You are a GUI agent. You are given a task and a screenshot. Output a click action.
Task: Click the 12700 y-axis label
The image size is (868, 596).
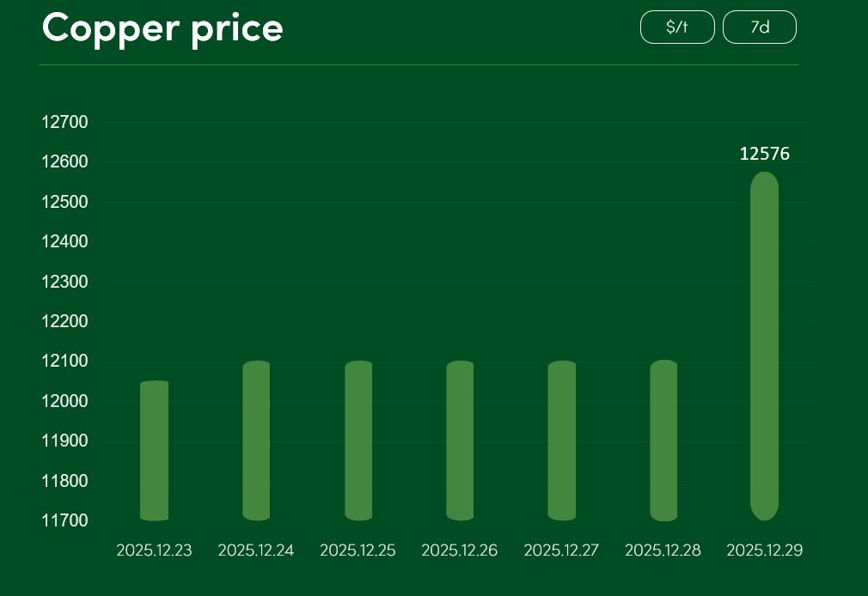(x=64, y=122)
